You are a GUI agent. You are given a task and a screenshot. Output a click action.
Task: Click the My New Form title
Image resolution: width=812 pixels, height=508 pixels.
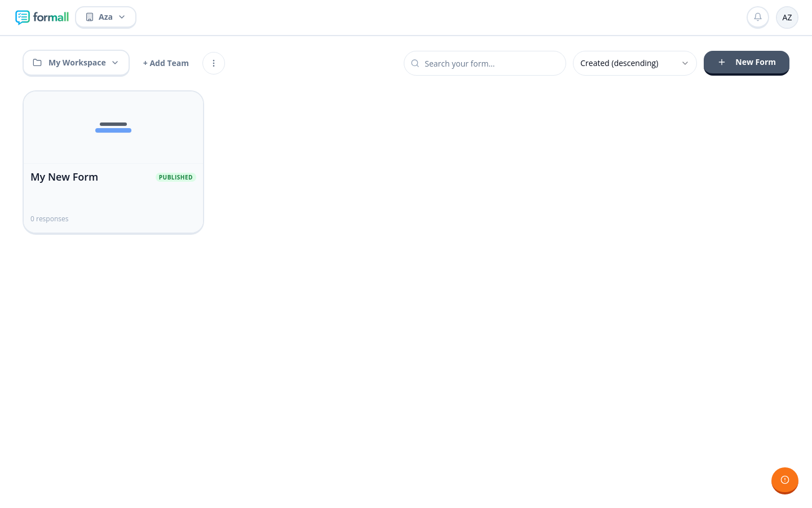64,177
